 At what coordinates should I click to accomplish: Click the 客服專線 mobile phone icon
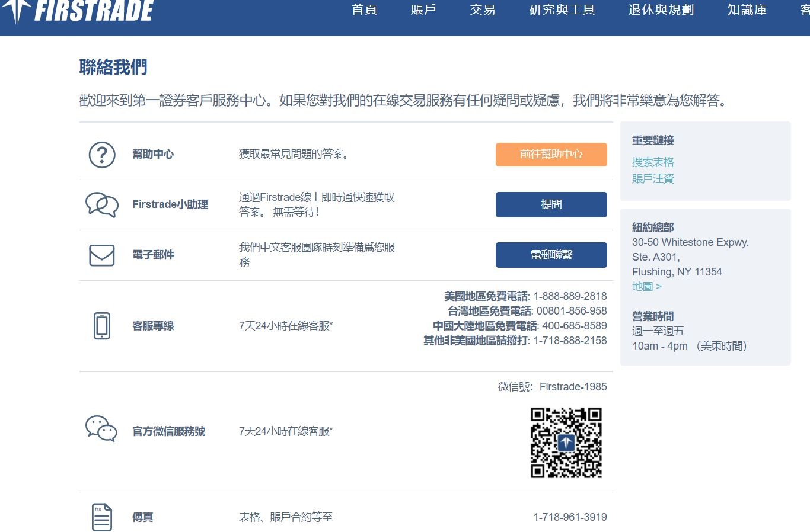pos(102,326)
